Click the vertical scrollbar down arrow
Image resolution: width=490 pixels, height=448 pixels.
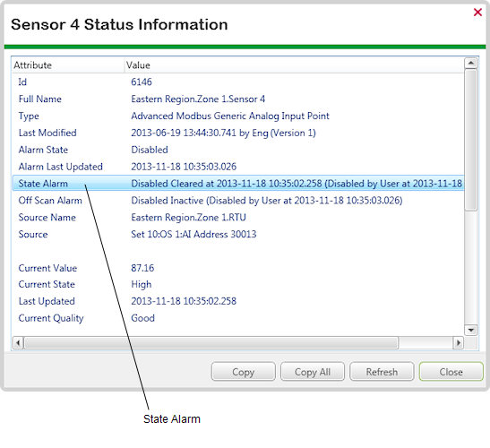click(470, 330)
